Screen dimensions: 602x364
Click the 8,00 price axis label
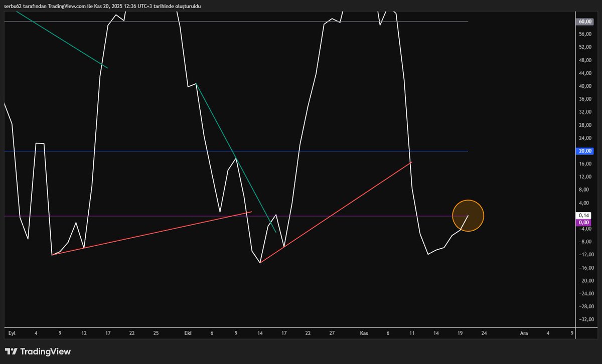point(585,190)
